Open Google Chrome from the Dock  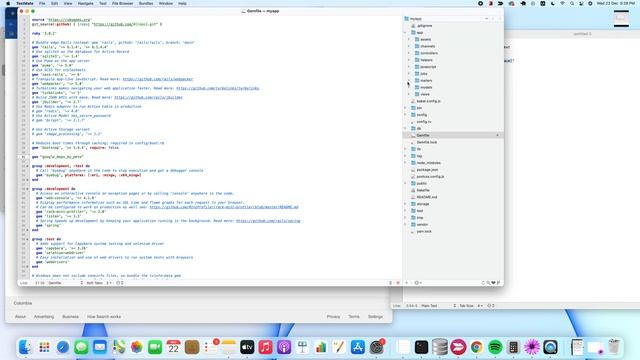[x=476, y=347]
